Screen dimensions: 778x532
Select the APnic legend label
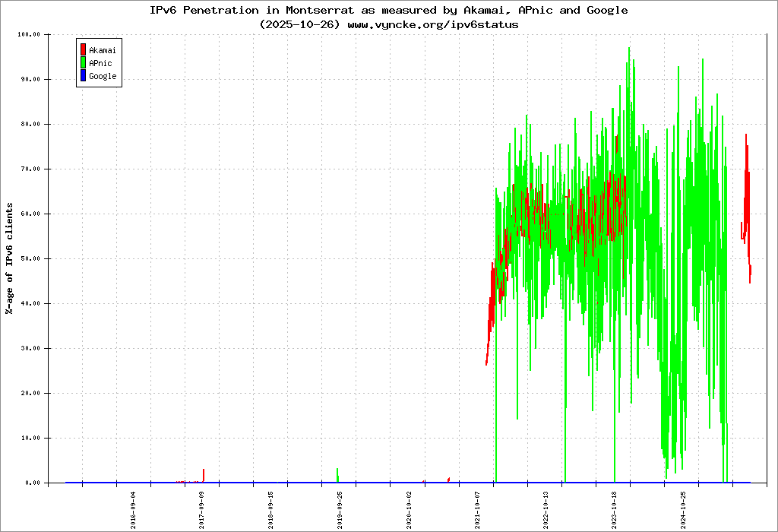pos(100,63)
